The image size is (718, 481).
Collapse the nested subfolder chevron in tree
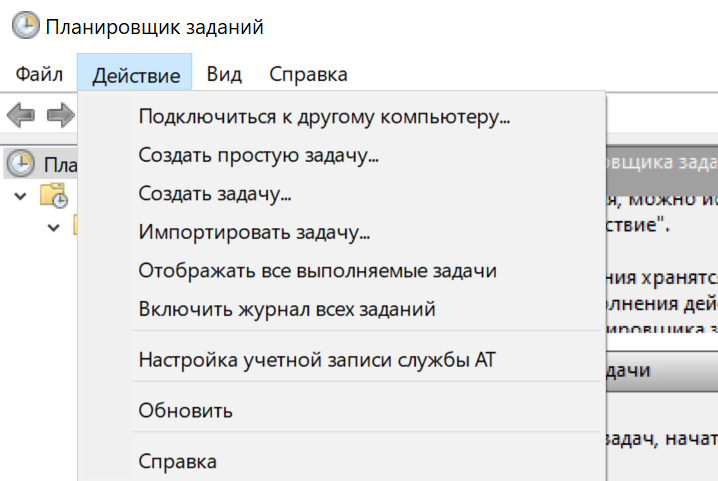click(x=54, y=228)
